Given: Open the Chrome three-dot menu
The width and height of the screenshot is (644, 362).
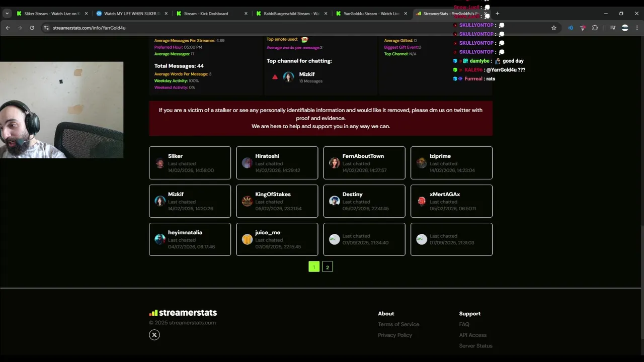Looking at the screenshot, I should (x=637, y=28).
